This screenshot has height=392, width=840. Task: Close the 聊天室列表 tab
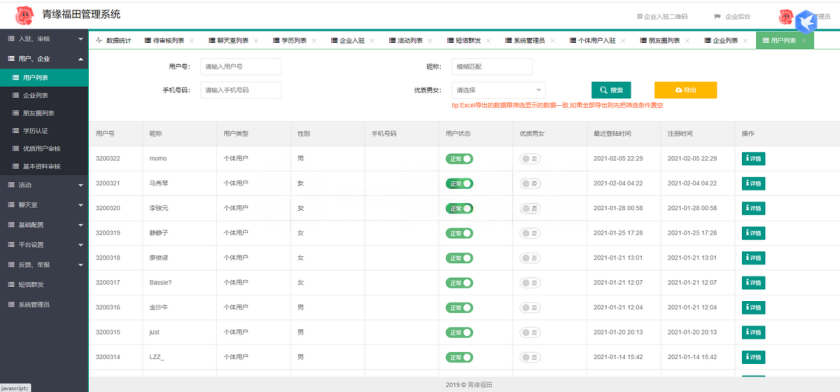tap(256, 41)
